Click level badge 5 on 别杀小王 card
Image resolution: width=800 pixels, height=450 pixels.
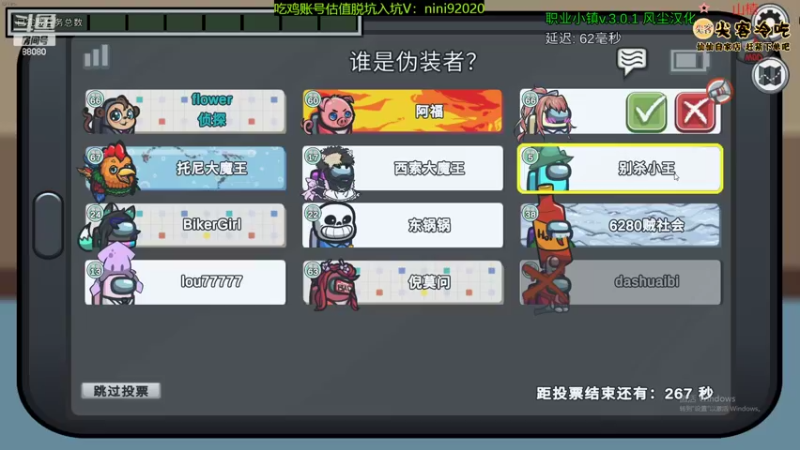click(530, 157)
